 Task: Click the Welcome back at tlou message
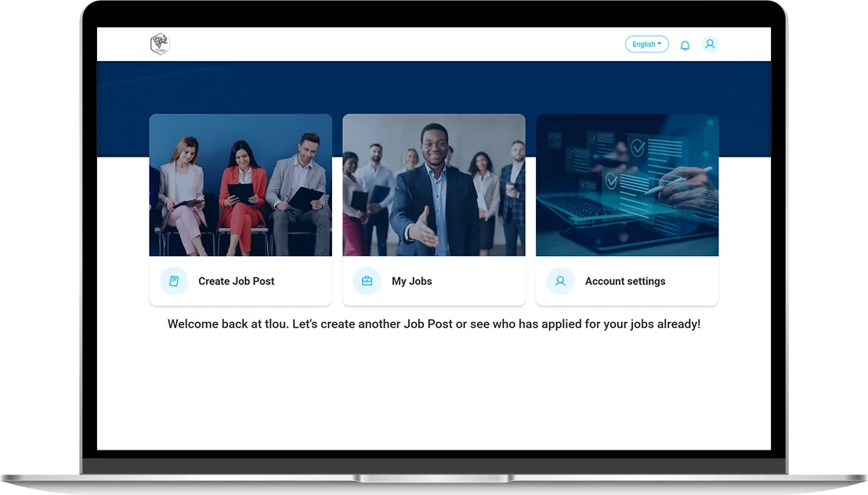[x=433, y=323]
